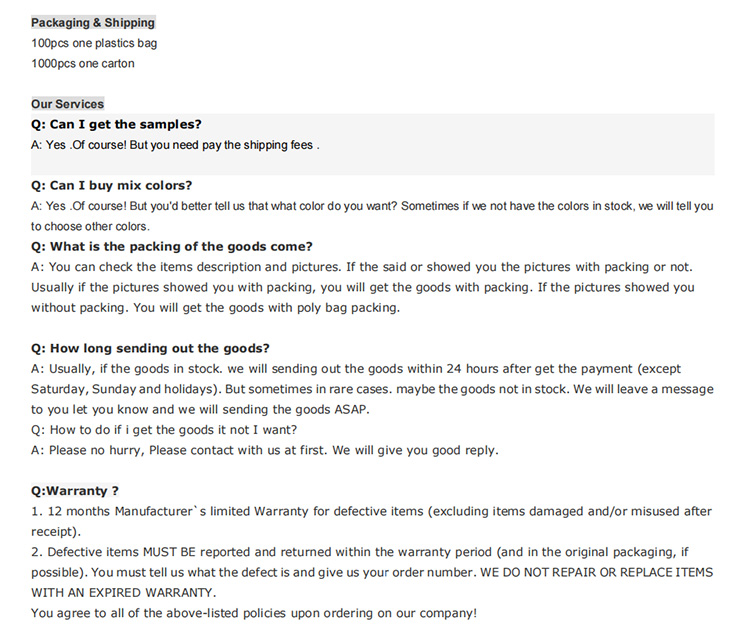The width and height of the screenshot is (750, 636).
Task: Click the line starting "Saturday, Sunday and holidays"
Action: (372, 388)
